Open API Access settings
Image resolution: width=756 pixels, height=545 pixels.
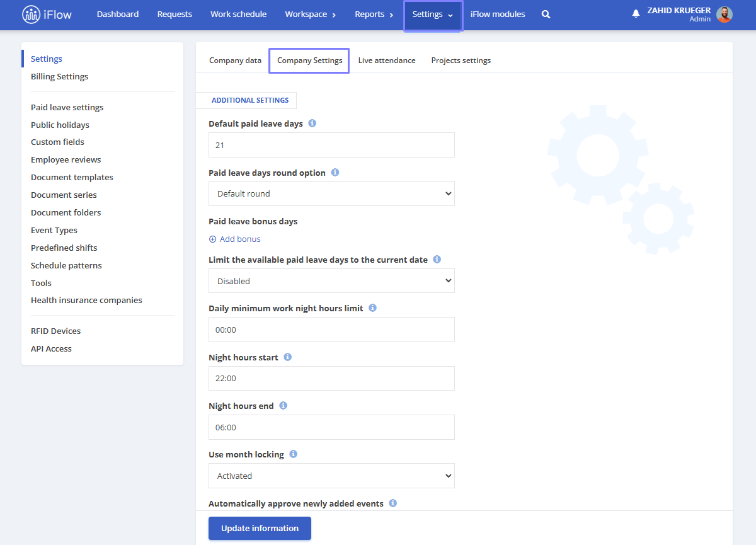pos(51,348)
